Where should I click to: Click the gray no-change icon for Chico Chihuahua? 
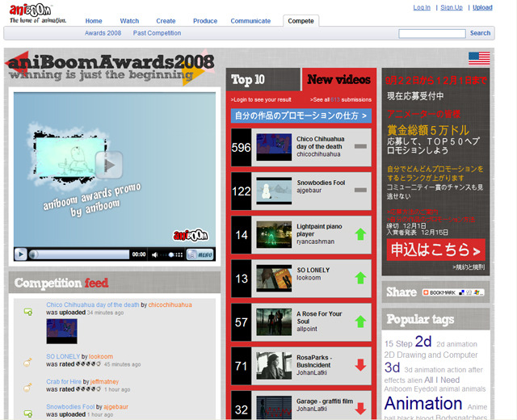(360, 146)
